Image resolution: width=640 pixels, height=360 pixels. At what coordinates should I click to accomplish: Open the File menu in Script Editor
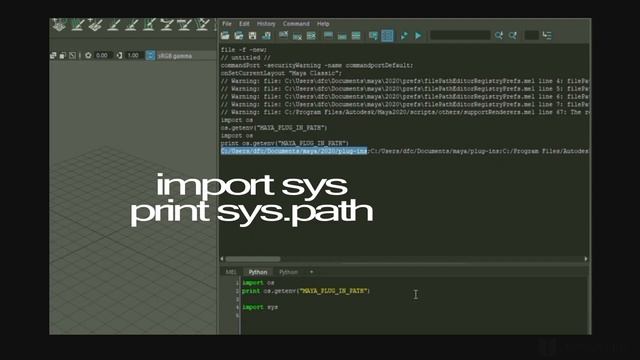coord(227,24)
